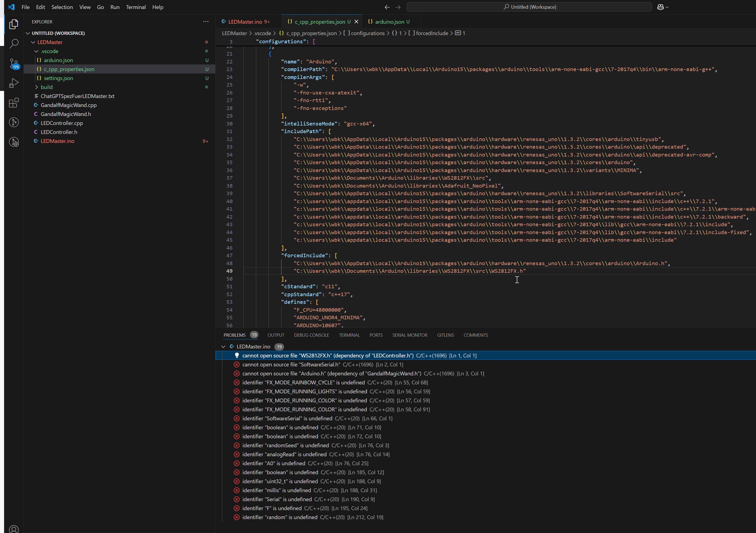Open the Copilot dropdown chevron

coord(667,7)
